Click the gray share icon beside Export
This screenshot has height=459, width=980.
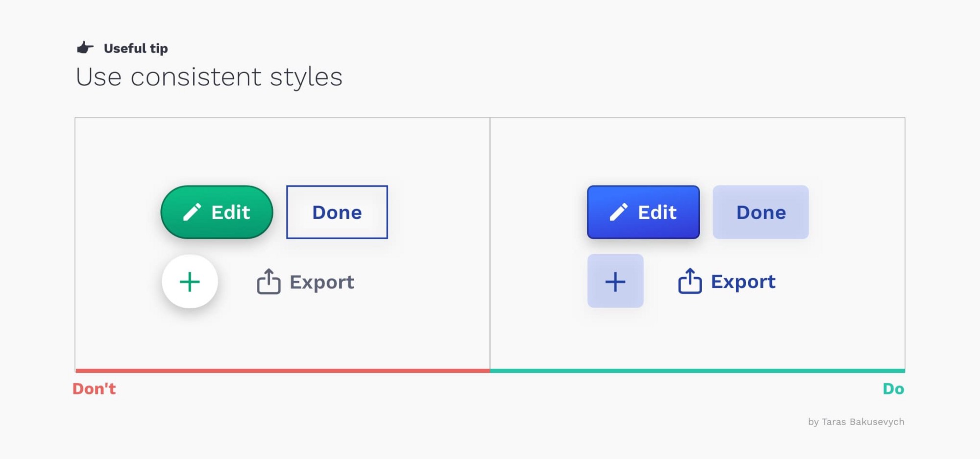click(x=269, y=281)
